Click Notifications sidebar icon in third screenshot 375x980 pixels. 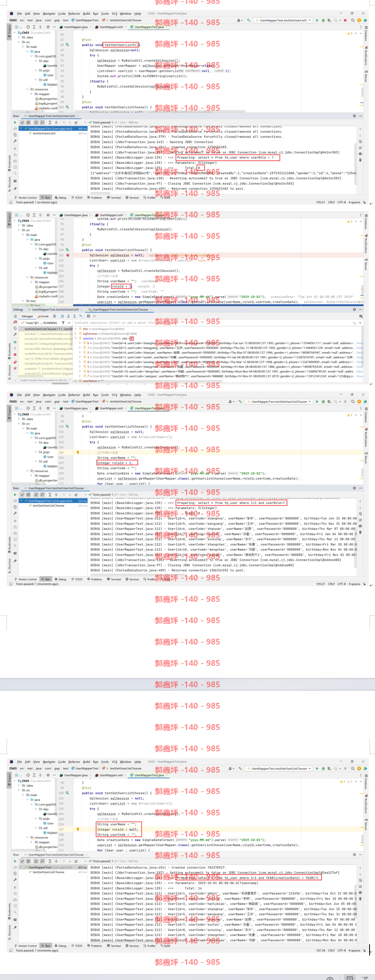pyautogui.click(x=366, y=437)
